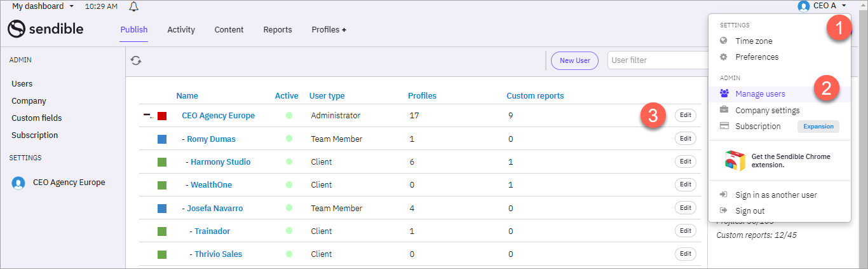The width and height of the screenshot is (868, 269).
Task: Sort by User type column header
Action: click(x=327, y=95)
